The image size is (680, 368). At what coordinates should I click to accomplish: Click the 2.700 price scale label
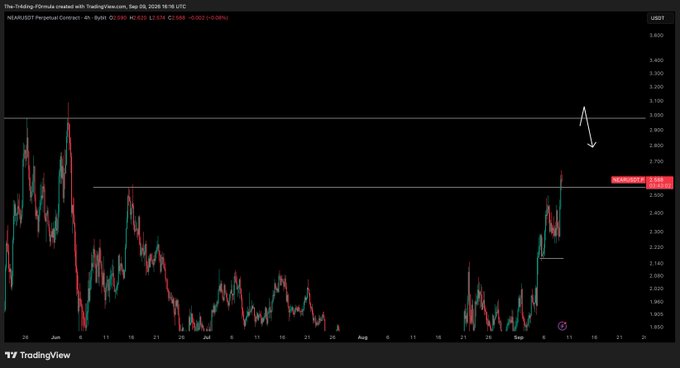[656, 161]
